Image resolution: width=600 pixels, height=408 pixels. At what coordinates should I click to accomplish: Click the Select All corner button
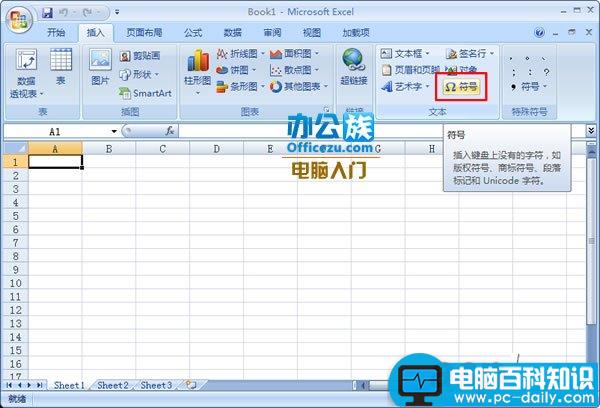pyautogui.click(x=15, y=148)
